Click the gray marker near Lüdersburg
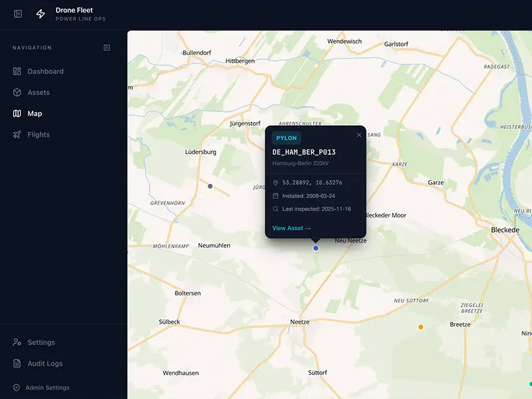This screenshot has height=399, width=532. 210,186
